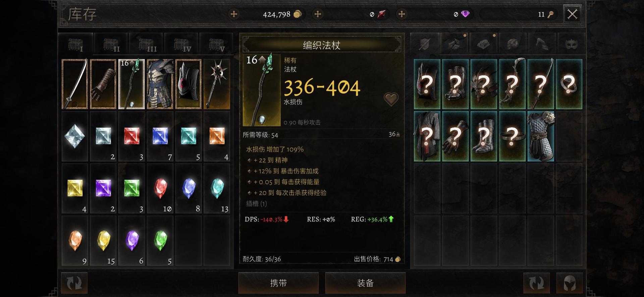
Task: Add purple gems with plus button
Action: [x=401, y=14]
